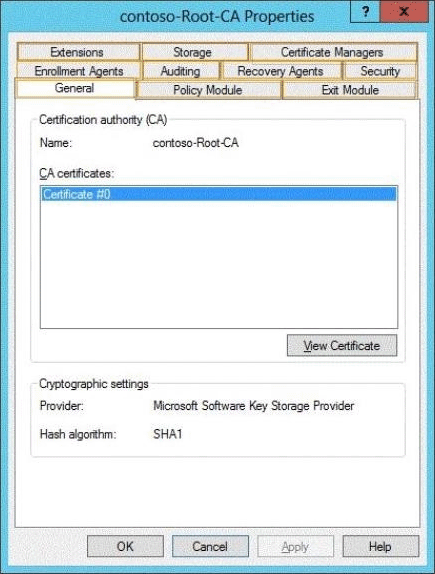Viewport: 435px width, 574px height.
Task: Open the Recovery Agents tab
Action: click(281, 71)
